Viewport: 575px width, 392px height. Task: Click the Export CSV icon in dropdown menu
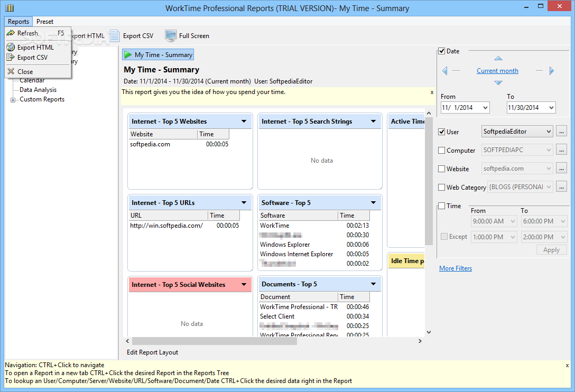pos(11,57)
